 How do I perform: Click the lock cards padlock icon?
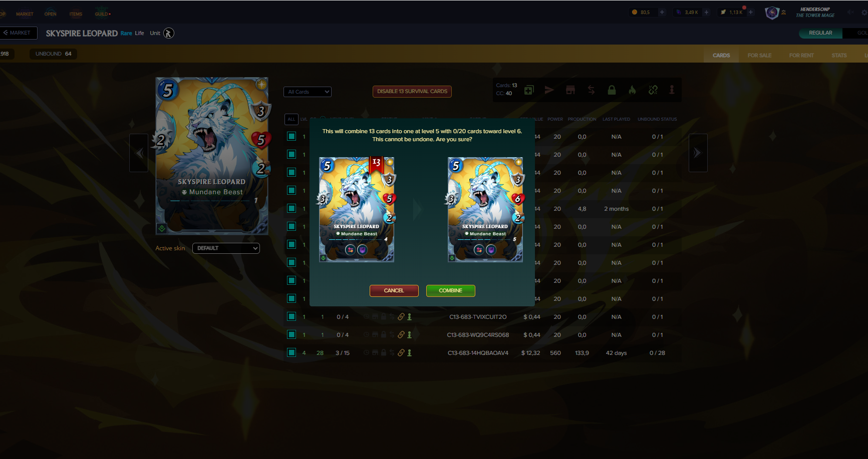click(612, 90)
